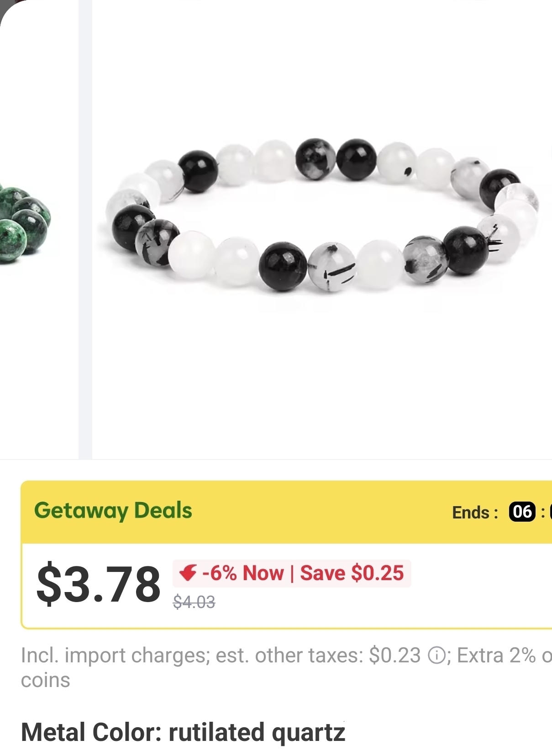Tap the Getaway Deals title

[x=113, y=511]
